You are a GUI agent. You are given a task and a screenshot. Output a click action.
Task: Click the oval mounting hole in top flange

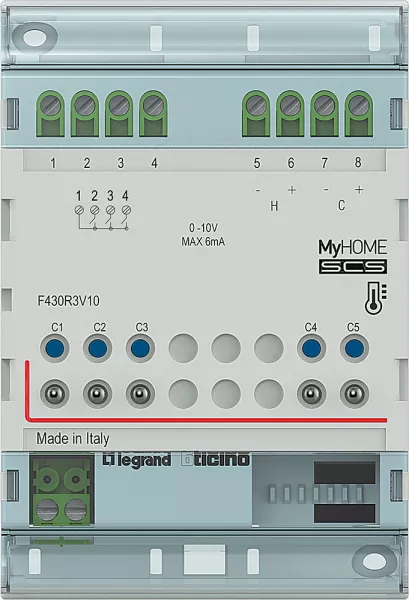[x=35, y=38]
